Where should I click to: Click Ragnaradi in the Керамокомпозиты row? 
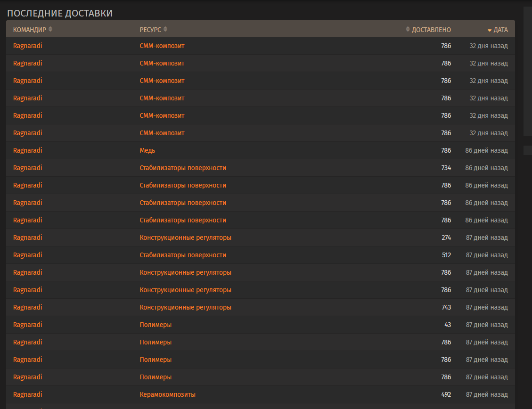(x=27, y=394)
